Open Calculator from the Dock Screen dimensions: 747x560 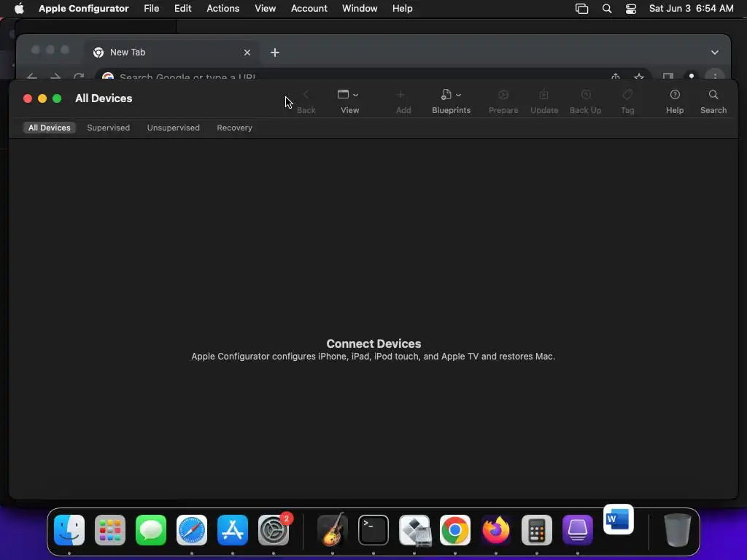(x=536, y=530)
